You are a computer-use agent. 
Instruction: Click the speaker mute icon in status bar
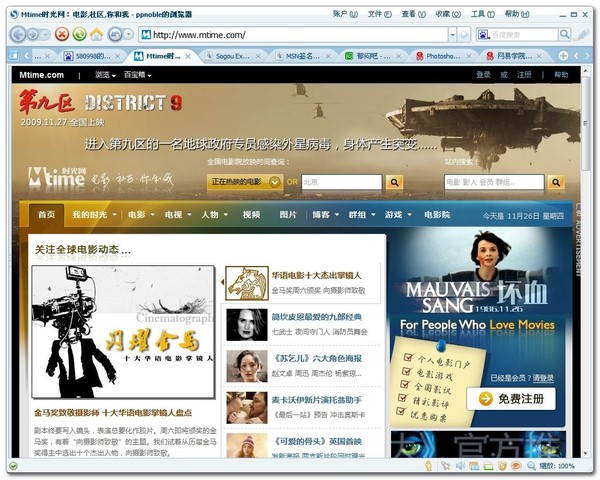point(460,465)
